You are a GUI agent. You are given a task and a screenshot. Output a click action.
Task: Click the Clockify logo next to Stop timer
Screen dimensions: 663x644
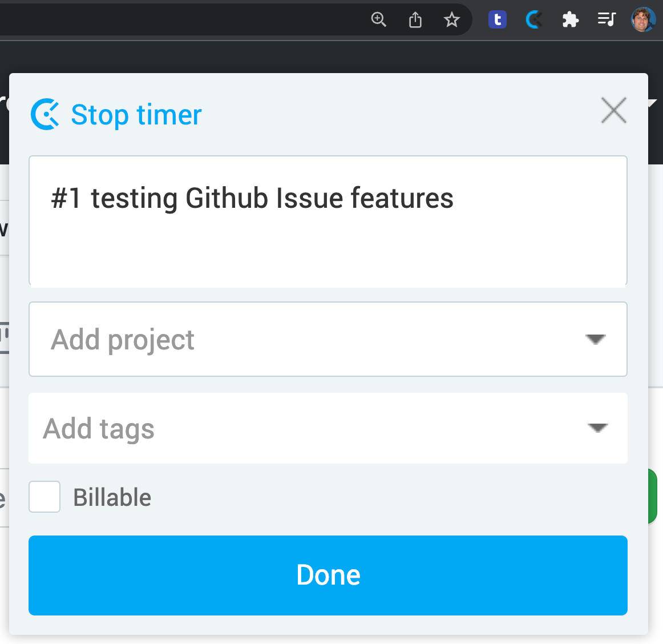[x=45, y=114]
